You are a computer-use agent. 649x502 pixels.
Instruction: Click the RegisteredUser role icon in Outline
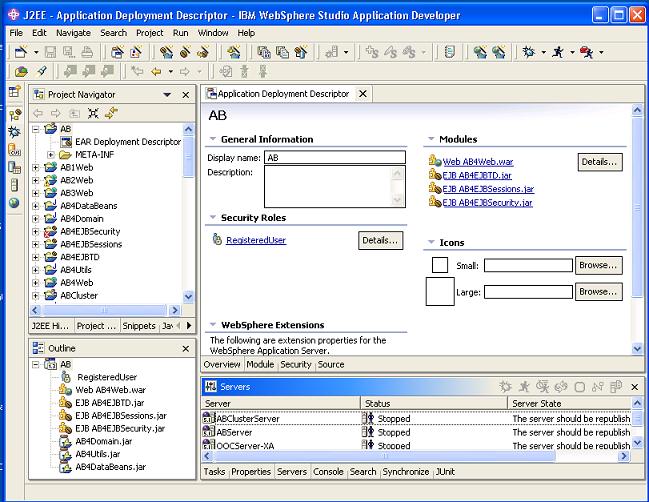click(x=66, y=377)
